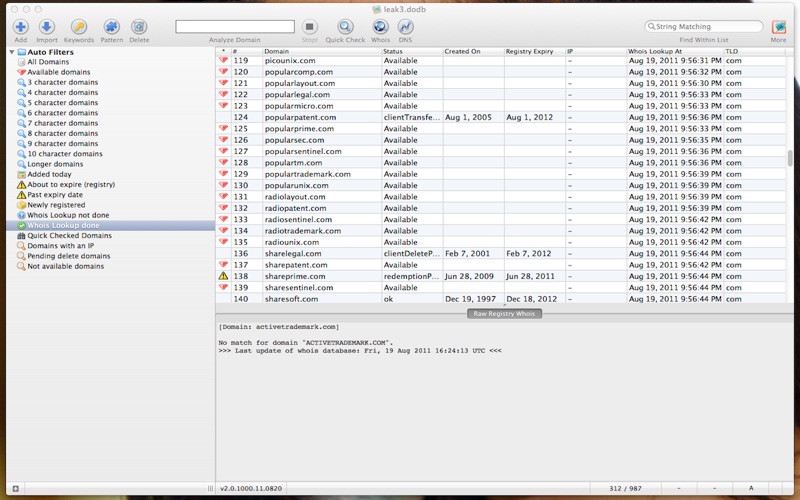
Task: Sort by the IP column header
Action: (x=595, y=51)
